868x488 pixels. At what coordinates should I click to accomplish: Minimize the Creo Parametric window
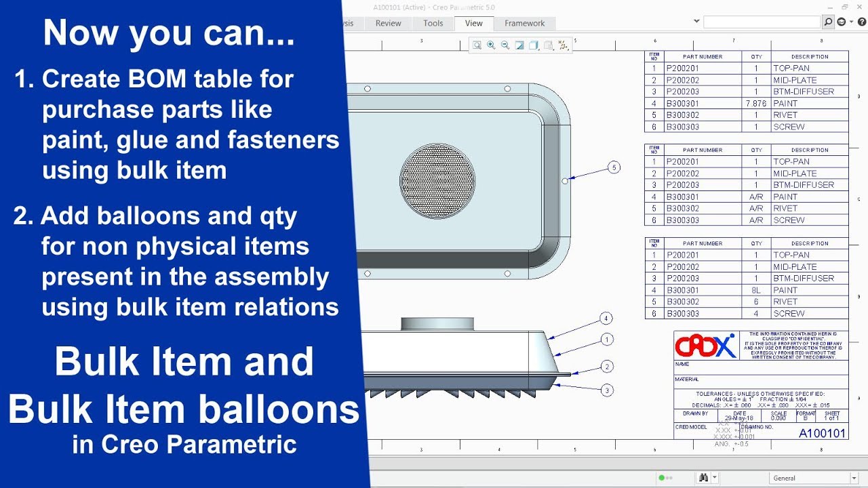[831, 7]
